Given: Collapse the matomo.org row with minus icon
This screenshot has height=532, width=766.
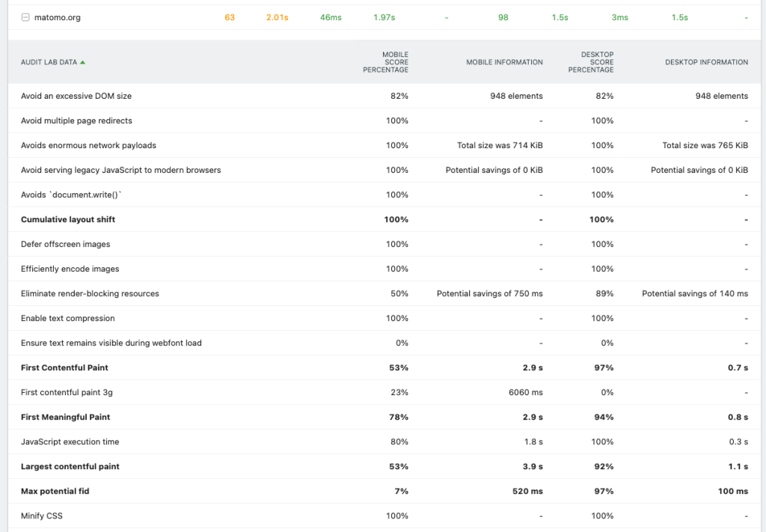Looking at the screenshot, I should 25,17.
